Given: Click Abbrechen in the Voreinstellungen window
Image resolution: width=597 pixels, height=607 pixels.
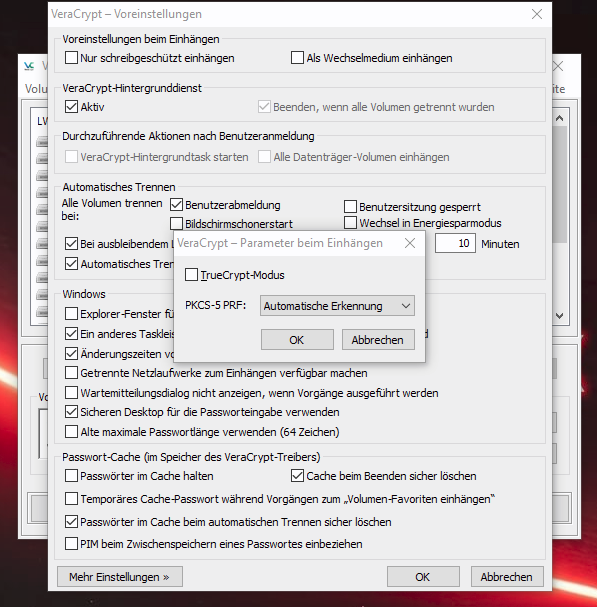Looking at the screenshot, I should (x=507, y=577).
